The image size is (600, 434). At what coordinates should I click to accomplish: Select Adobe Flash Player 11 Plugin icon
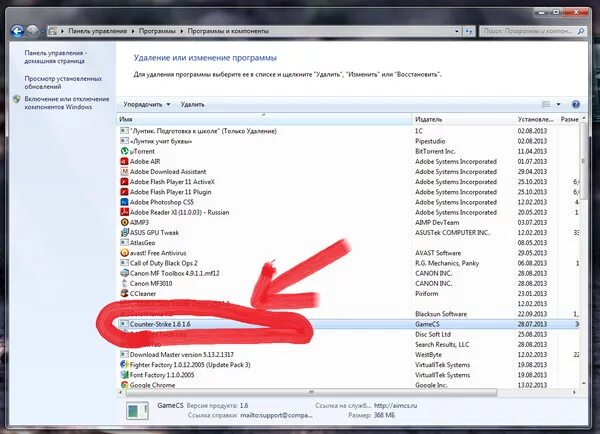(x=124, y=192)
